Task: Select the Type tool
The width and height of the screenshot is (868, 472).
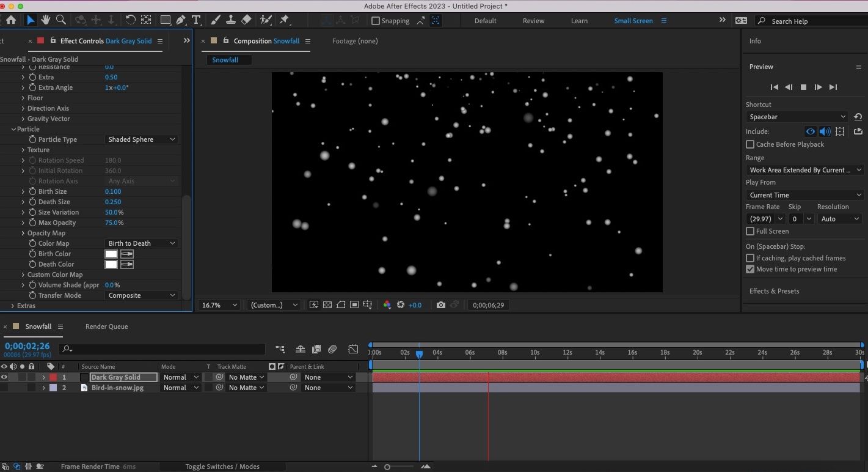Action: pyautogui.click(x=196, y=20)
